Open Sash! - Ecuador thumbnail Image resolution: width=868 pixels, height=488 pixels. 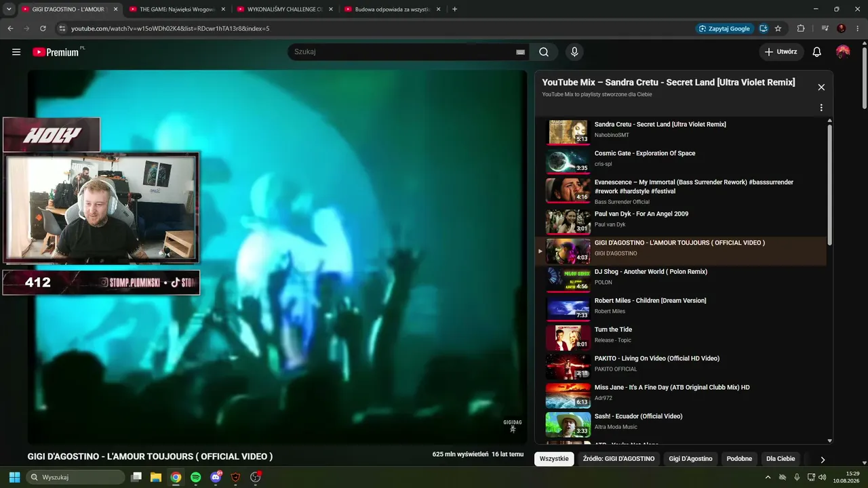point(568,424)
